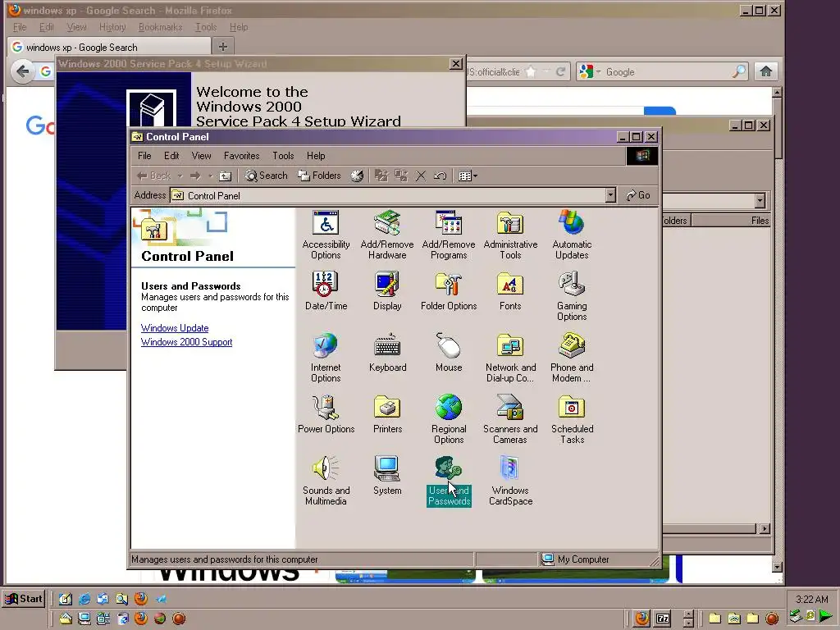Open Regional Options icon
The width and height of the screenshot is (840, 630).
pos(449,419)
